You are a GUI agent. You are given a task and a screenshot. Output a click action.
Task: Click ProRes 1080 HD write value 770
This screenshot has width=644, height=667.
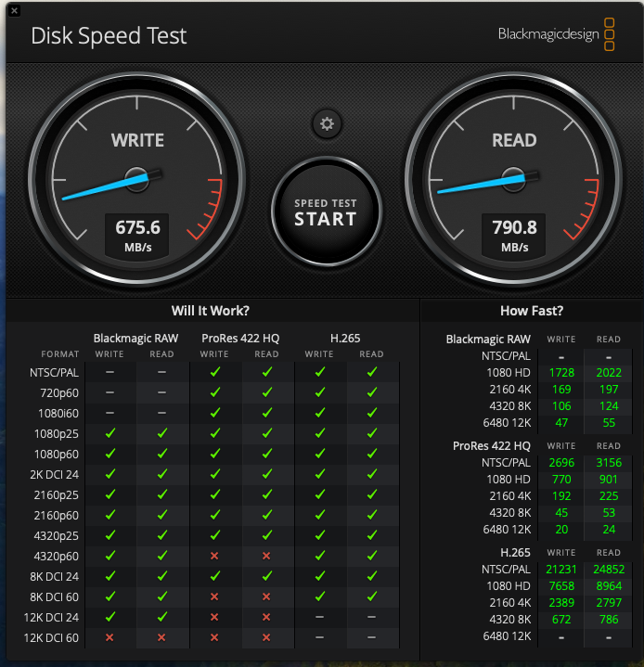[x=561, y=480]
